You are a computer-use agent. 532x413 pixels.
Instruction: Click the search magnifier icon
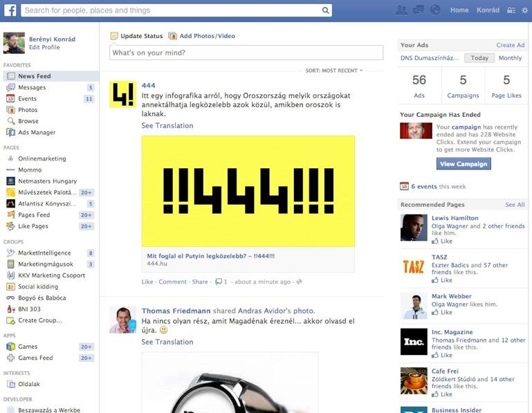(x=325, y=10)
